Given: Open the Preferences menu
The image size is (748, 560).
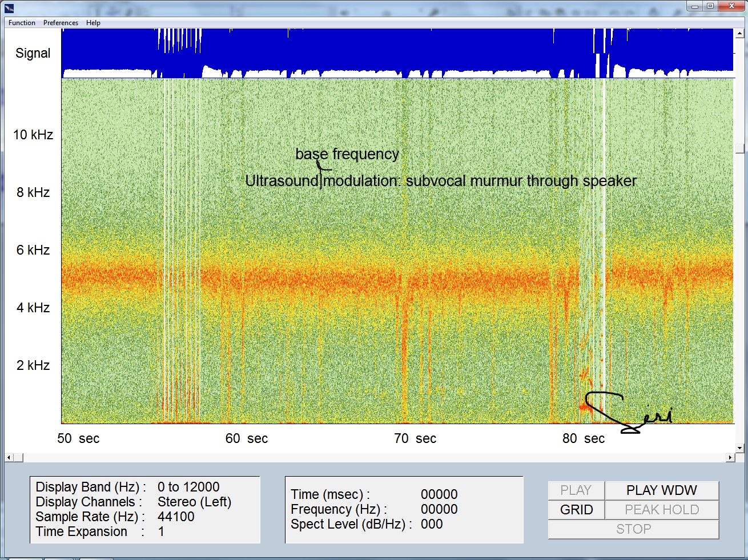Looking at the screenshot, I should [x=61, y=23].
